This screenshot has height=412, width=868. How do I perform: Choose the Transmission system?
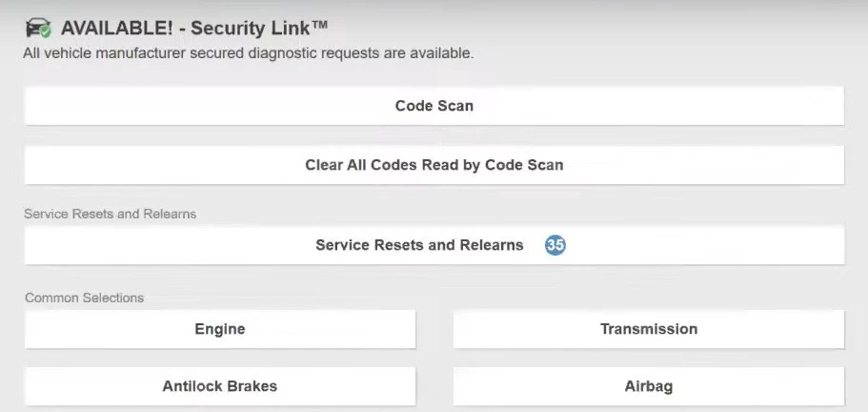648,329
